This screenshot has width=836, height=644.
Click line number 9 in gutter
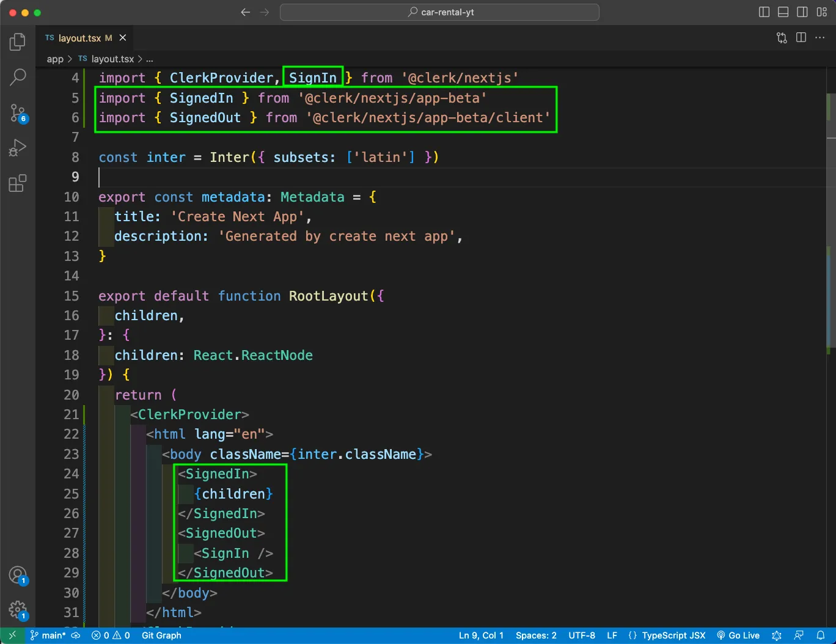75,177
